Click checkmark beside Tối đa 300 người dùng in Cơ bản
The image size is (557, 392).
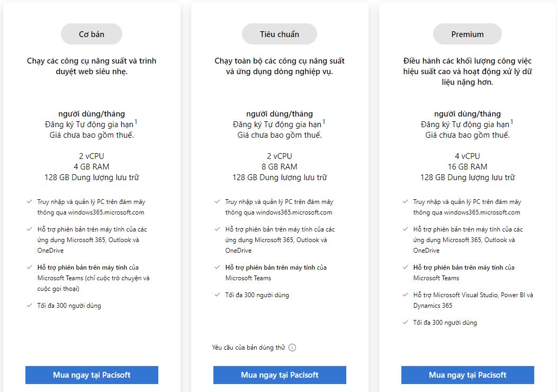coord(30,305)
